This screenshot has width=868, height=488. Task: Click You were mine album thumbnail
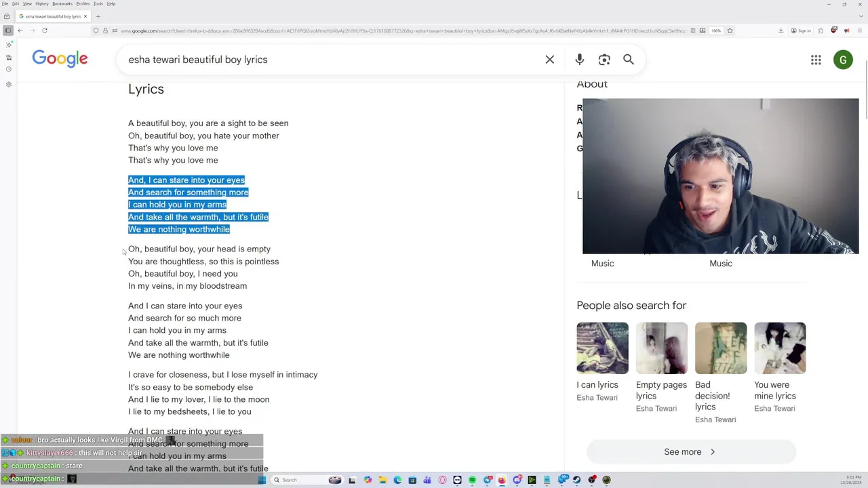coord(780,348)
